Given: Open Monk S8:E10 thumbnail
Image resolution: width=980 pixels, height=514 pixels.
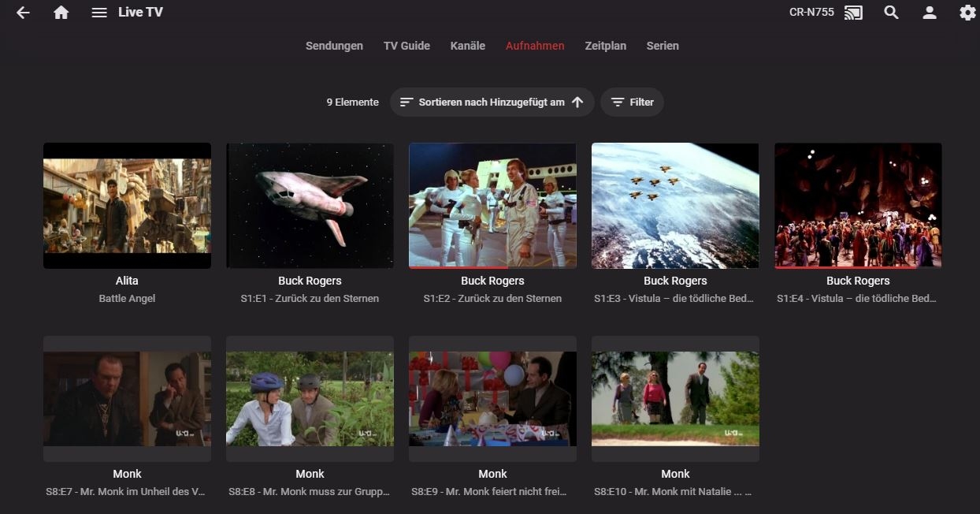Looking at the screenshot, I should (x=675, y=399).
